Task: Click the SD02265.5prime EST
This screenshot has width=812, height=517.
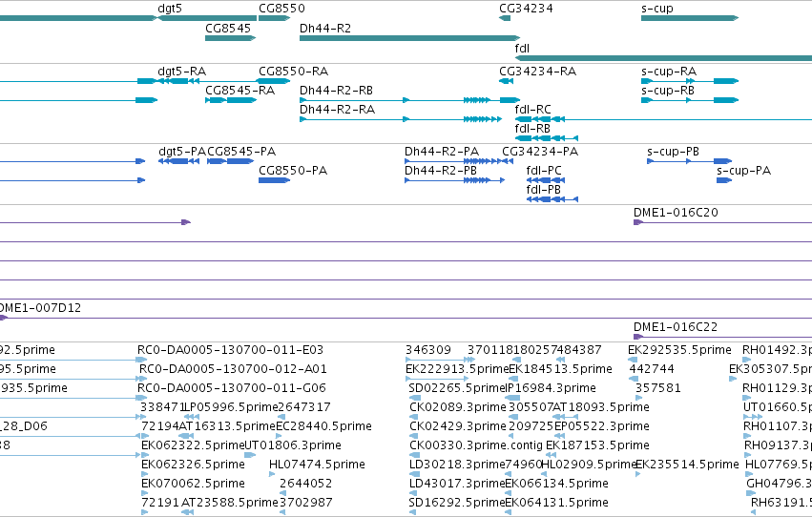Action: click(415, 398)
